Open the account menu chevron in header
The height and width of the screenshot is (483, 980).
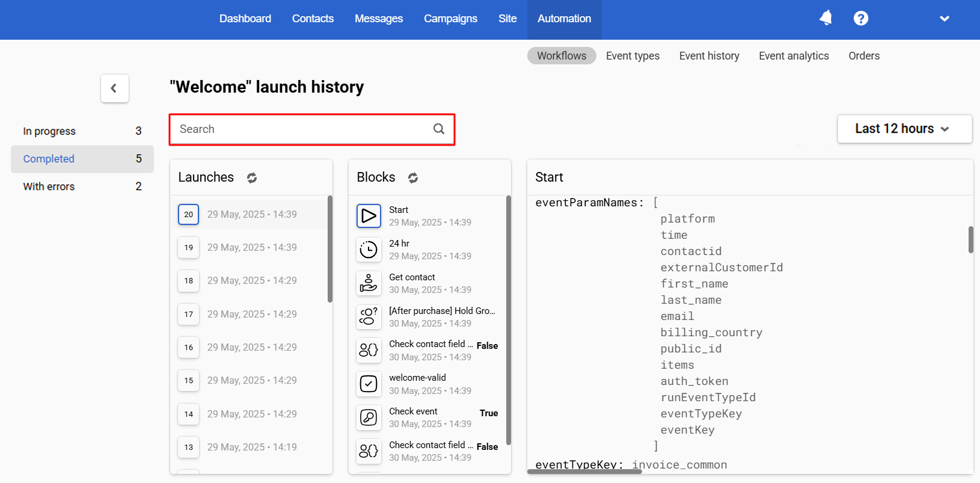944,19
